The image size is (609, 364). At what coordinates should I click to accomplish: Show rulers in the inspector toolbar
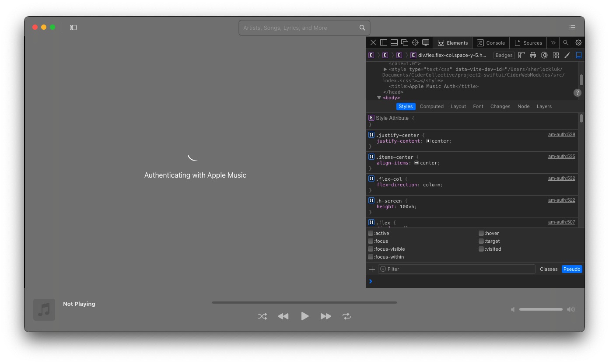[x=521, y=55]
